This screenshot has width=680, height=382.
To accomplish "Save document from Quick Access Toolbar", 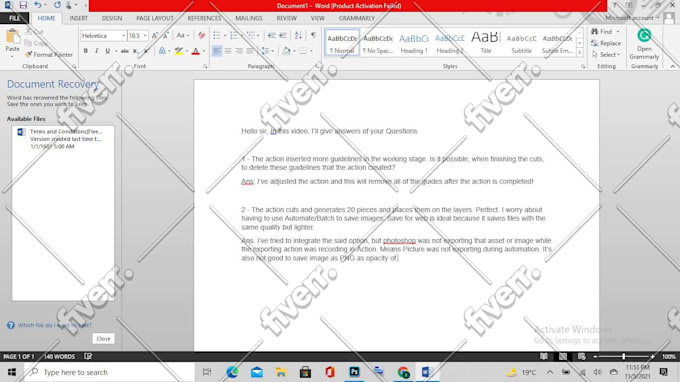I will coord(23,5).
